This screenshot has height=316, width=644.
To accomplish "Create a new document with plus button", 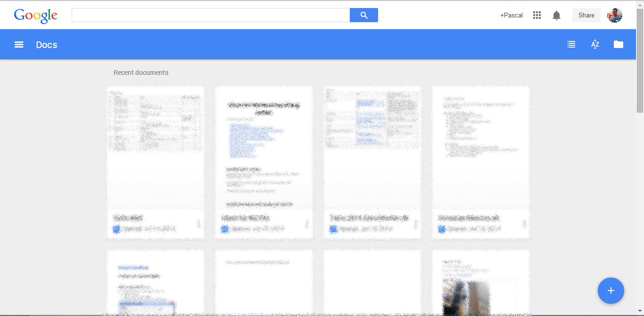I will click(x=611, y=291).
